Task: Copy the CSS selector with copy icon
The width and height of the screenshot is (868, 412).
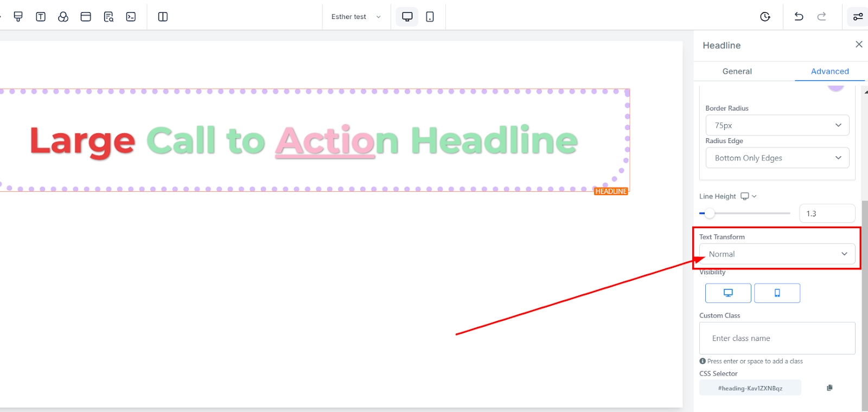Action: coord(829,388)
